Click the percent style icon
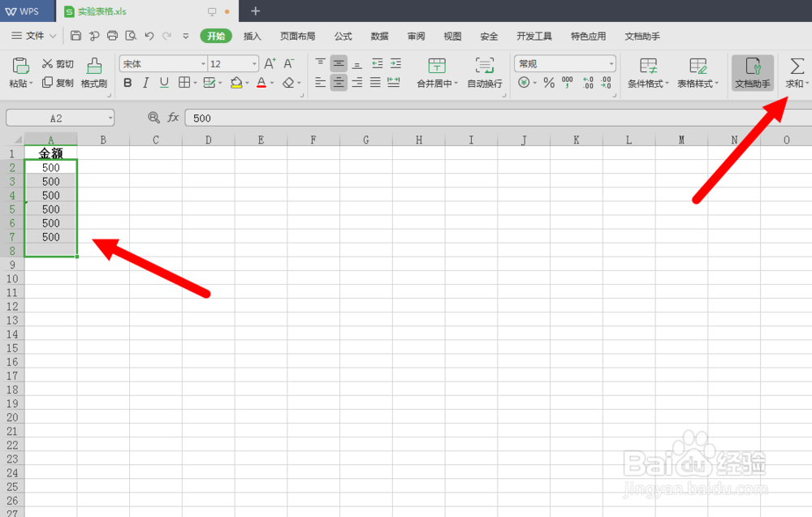This screenshot has height=517, width=812. 549,81
